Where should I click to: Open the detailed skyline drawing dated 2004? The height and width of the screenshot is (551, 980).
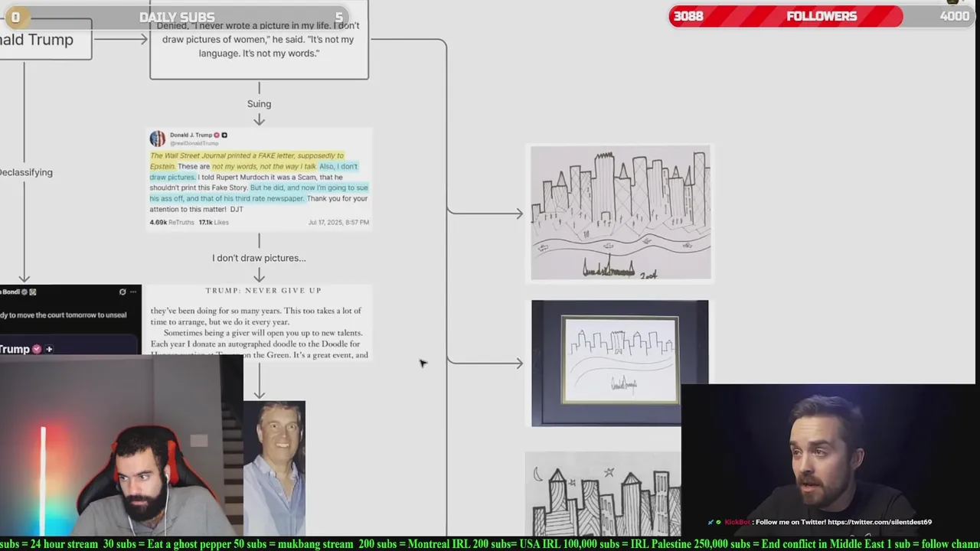[621, 213]
